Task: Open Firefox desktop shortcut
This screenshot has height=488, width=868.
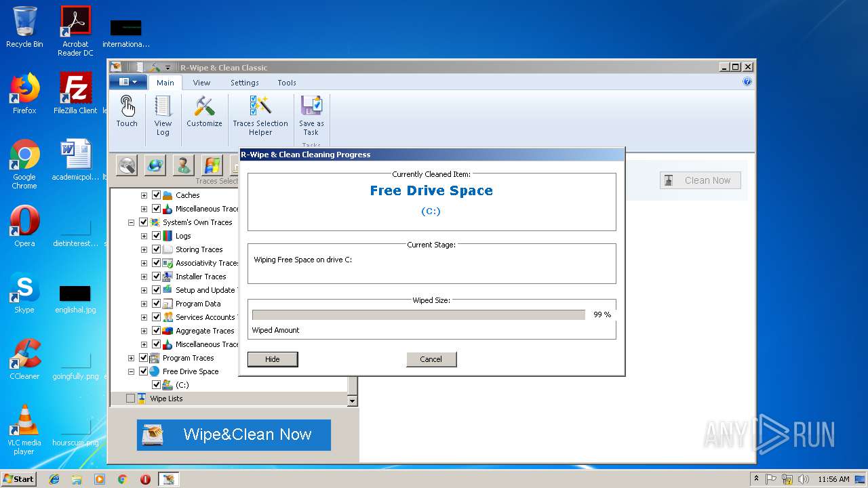Action: [x=24, y=94]
